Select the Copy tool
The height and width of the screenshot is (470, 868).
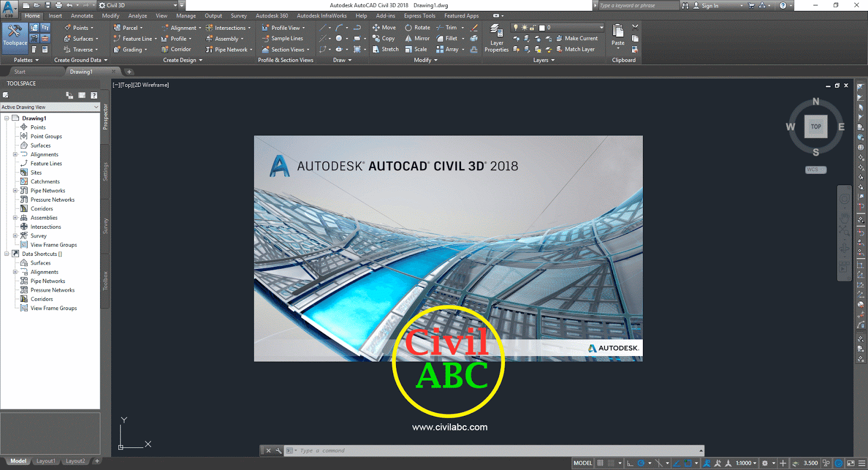tap(384, 38)
